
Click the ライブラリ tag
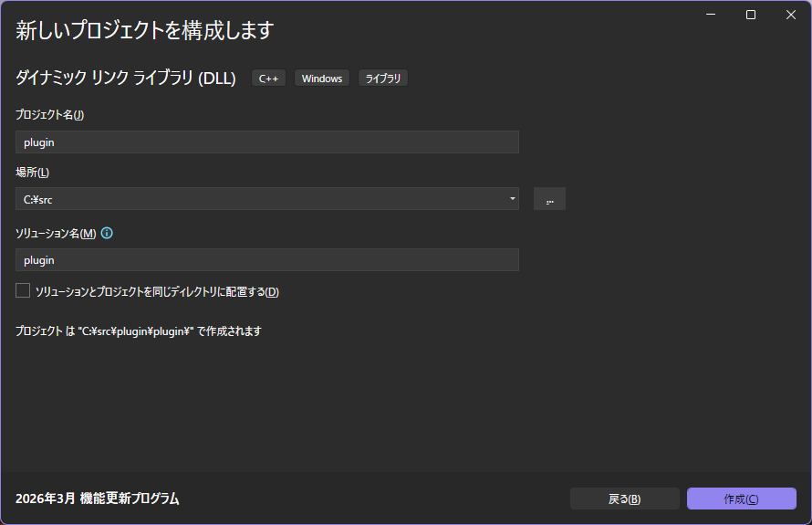click(x=382, y=79)
